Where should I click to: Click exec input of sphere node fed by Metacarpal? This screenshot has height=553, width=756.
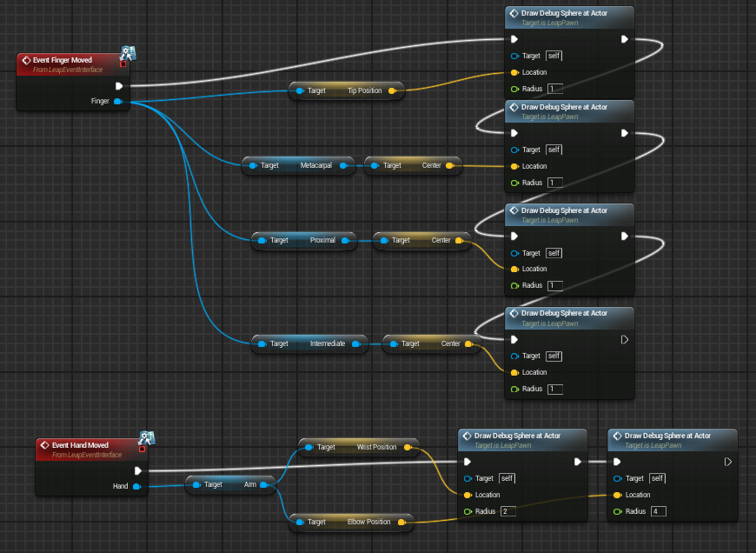pyautogui.click(x=514, y=133)
